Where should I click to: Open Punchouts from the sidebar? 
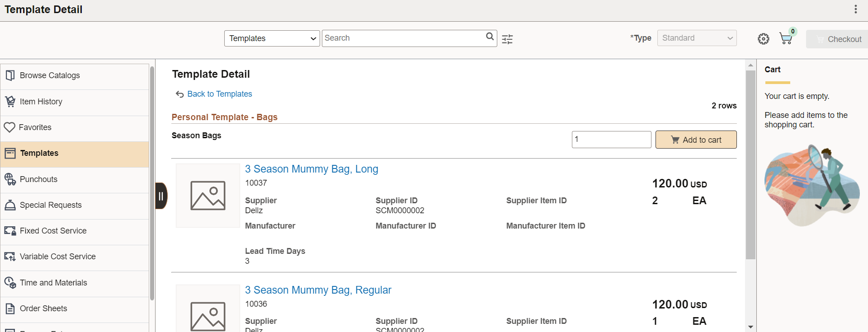click(x=75, y=179)
